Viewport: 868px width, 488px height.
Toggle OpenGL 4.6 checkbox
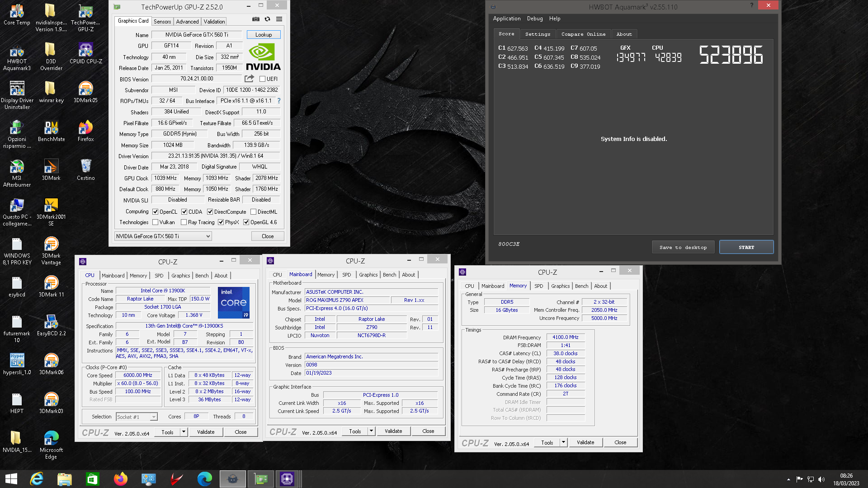(246, 222)
